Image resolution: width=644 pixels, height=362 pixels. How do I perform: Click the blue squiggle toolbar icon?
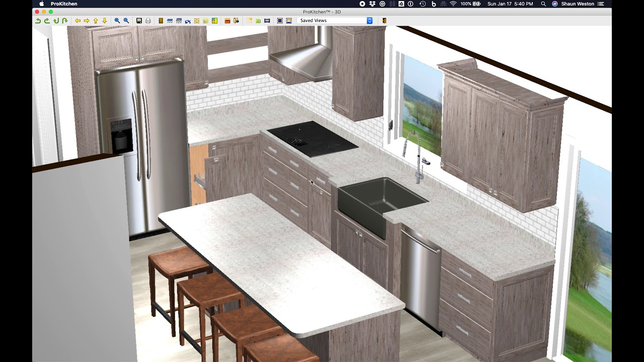(188, 21)
